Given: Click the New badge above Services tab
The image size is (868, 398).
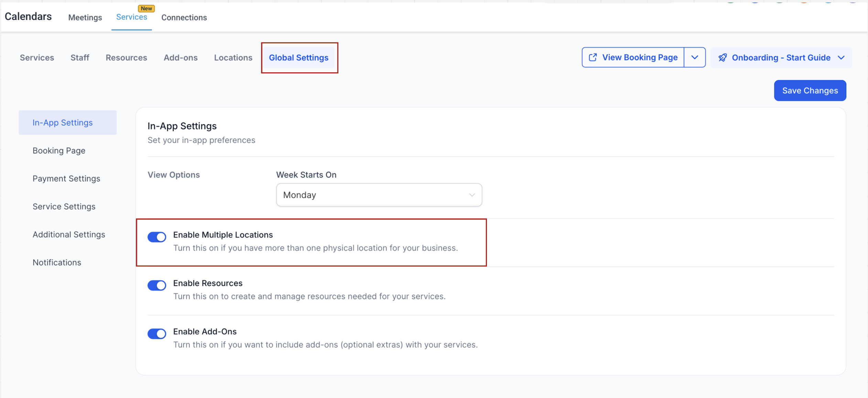Looking at the screenshot, I should click(x=146, y=9).
